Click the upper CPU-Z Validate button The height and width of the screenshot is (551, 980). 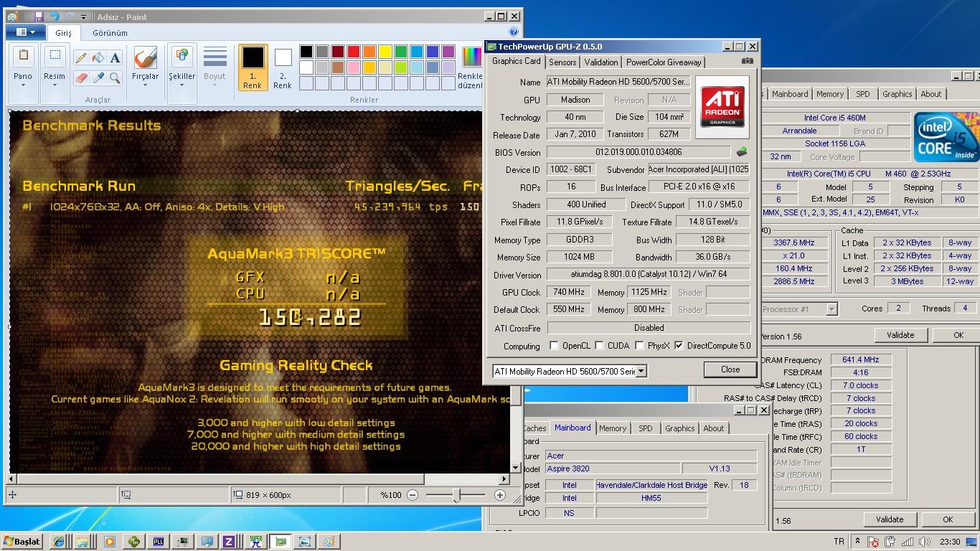click(900, 335)
